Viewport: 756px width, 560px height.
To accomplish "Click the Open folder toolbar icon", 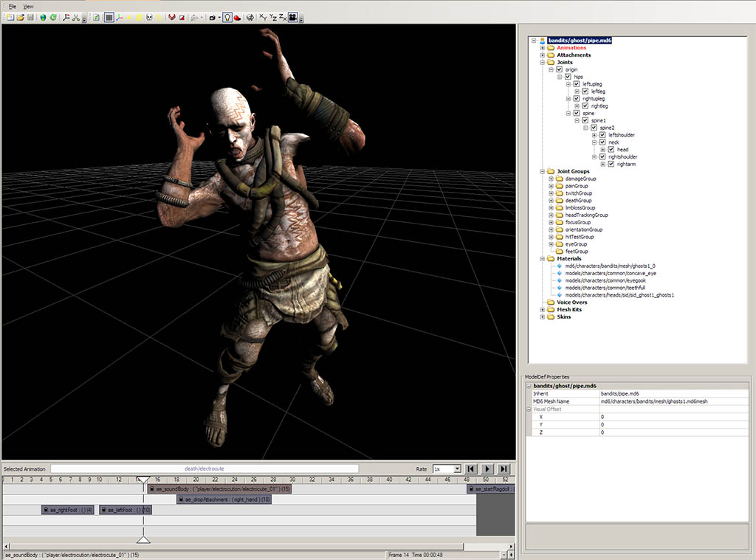I will 20,18.
